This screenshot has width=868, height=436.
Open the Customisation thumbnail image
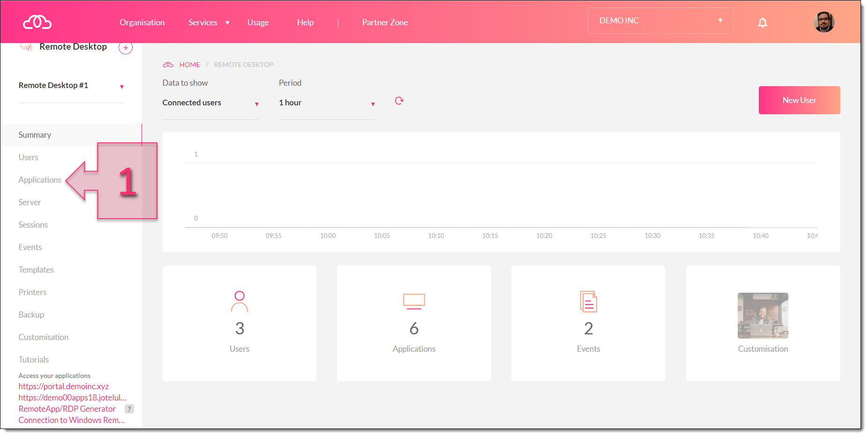pyautogui.click(x=763, y=316)
